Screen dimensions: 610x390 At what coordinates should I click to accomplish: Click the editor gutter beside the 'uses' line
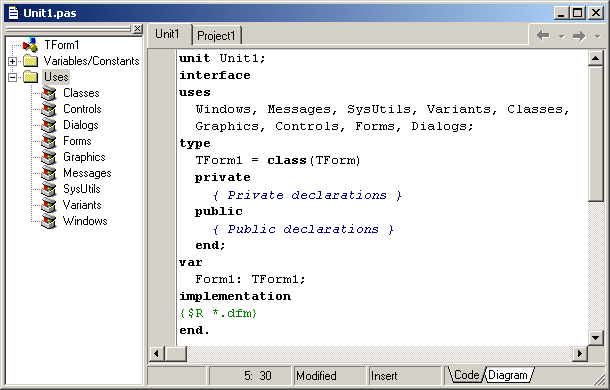[162, 93]
